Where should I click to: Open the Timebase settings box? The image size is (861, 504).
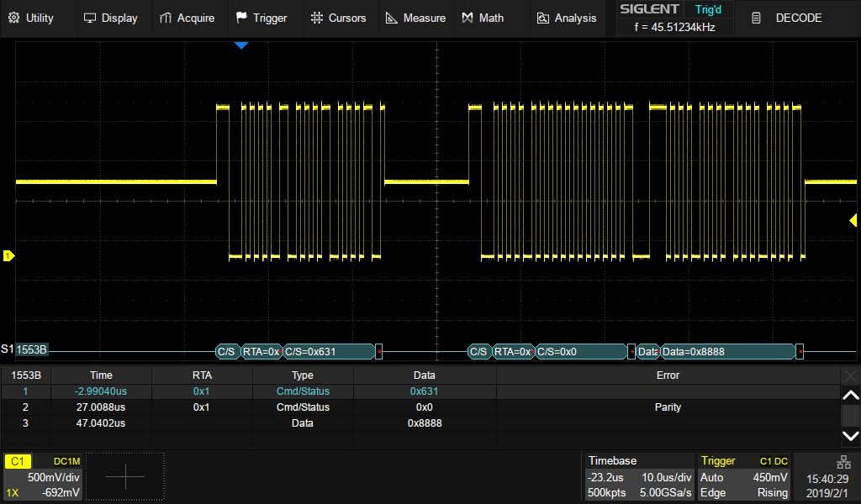(639, 477)
